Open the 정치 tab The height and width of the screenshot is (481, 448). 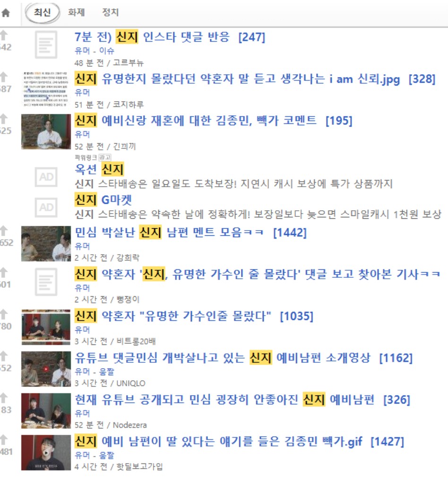pos(110,13)
